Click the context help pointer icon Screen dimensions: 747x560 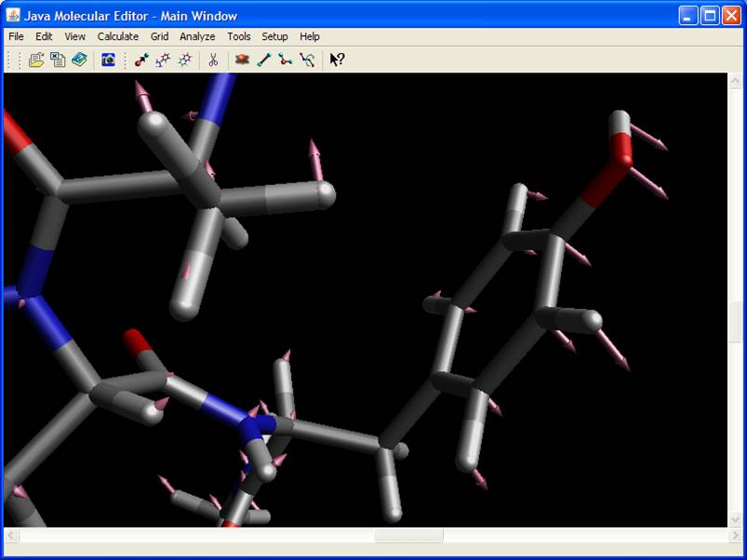(337, 60)
